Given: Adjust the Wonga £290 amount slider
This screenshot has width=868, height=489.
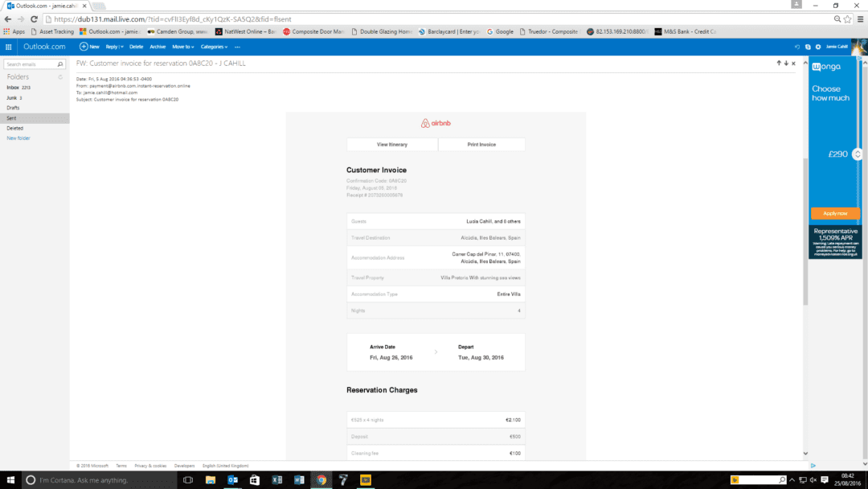Looking at the screenshot, I should click(857, 154).
